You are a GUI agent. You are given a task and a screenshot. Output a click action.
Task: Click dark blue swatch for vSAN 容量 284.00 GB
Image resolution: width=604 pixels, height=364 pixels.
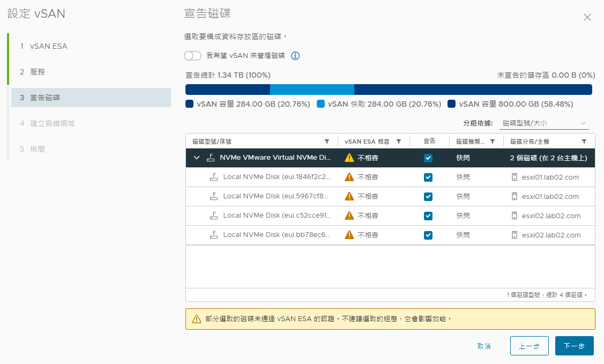(x=190, y=104)
